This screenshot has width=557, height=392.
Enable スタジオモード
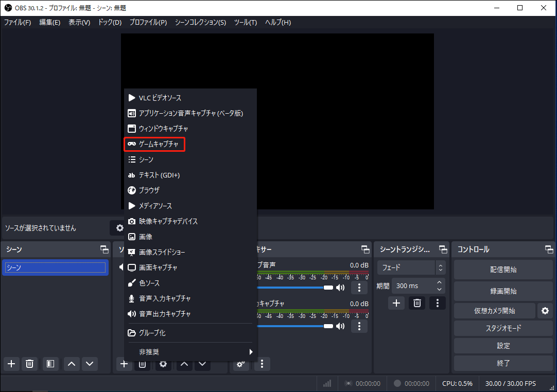click(x=503, y=328)
